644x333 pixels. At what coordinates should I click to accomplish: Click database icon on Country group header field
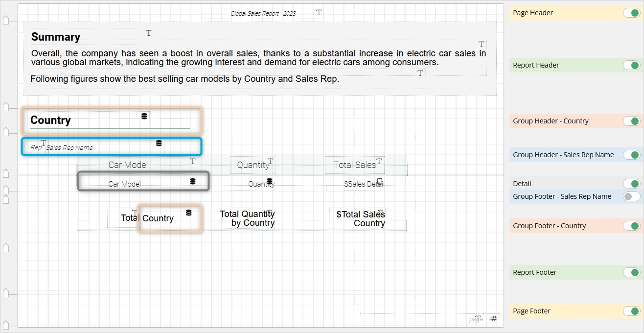click(x=144, y=116)
